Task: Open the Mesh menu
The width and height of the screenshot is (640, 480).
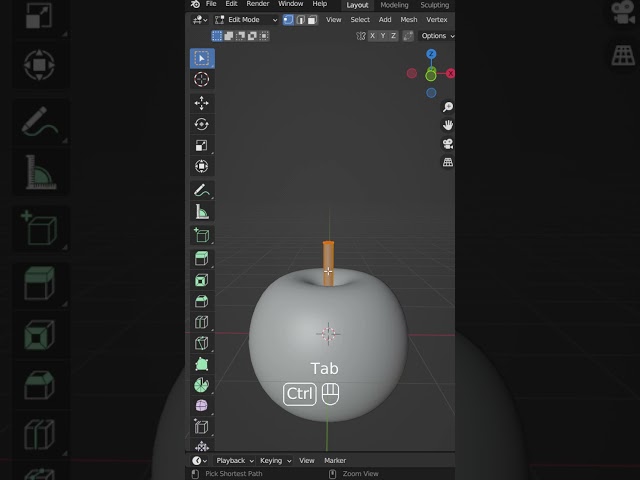Action: point(409,20)
